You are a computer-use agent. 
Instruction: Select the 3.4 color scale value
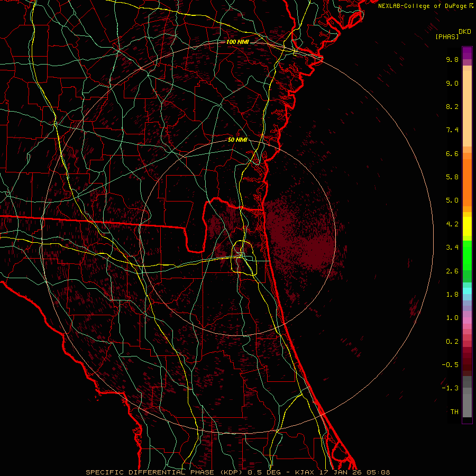tap(452, 248)
